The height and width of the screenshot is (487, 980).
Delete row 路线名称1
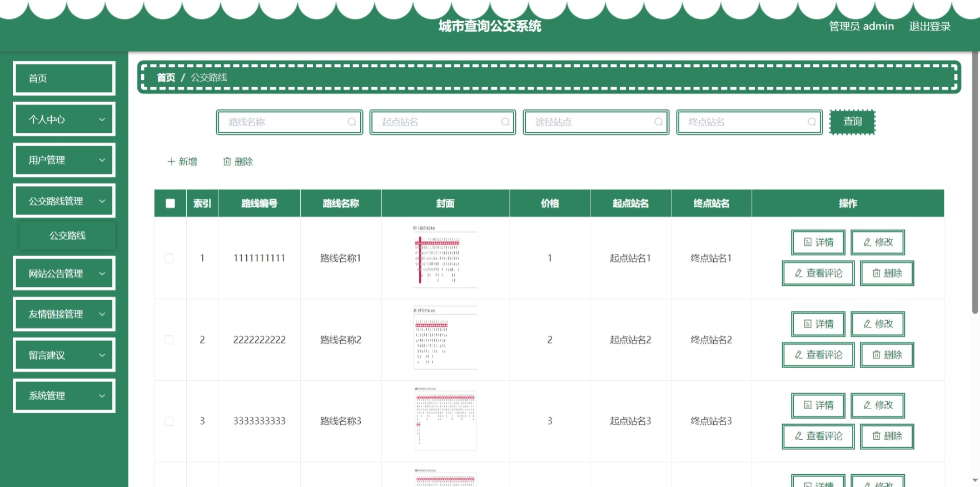tap(887, 274)
